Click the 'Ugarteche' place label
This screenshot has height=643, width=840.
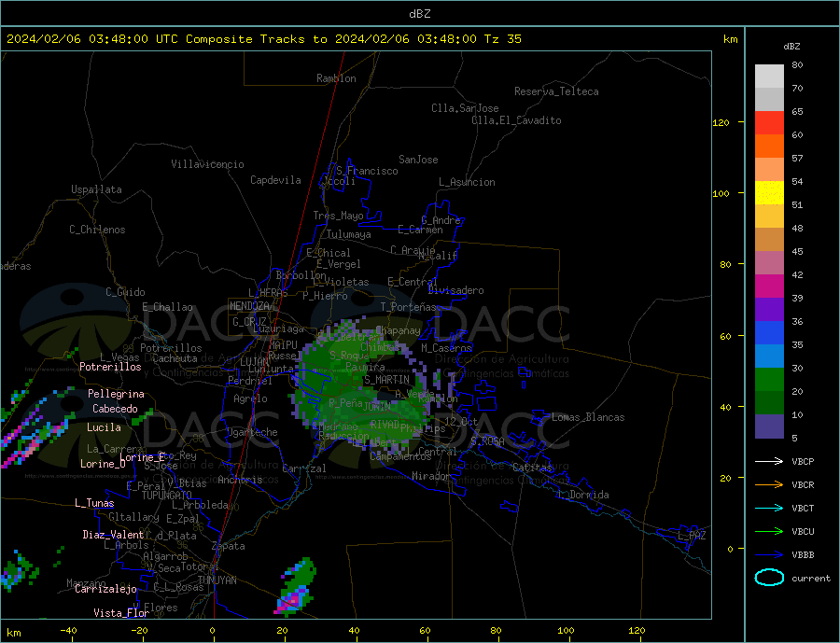(x=252, y=432)
